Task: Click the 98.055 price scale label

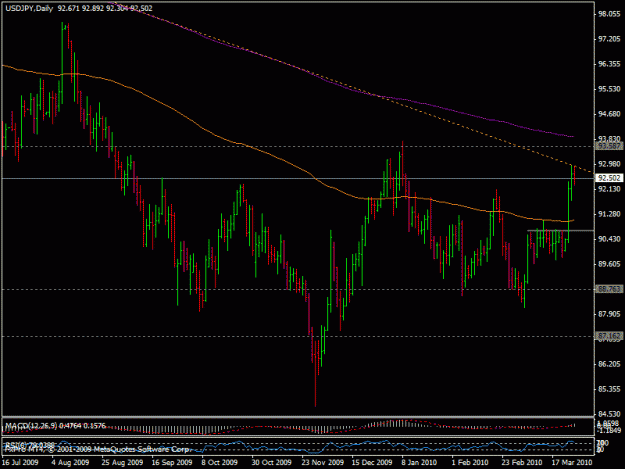Action: tap(609, 14)
